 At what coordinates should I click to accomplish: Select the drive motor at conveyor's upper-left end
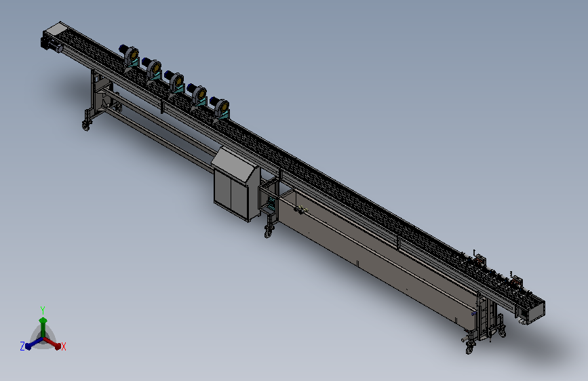[x=52, y=43]
